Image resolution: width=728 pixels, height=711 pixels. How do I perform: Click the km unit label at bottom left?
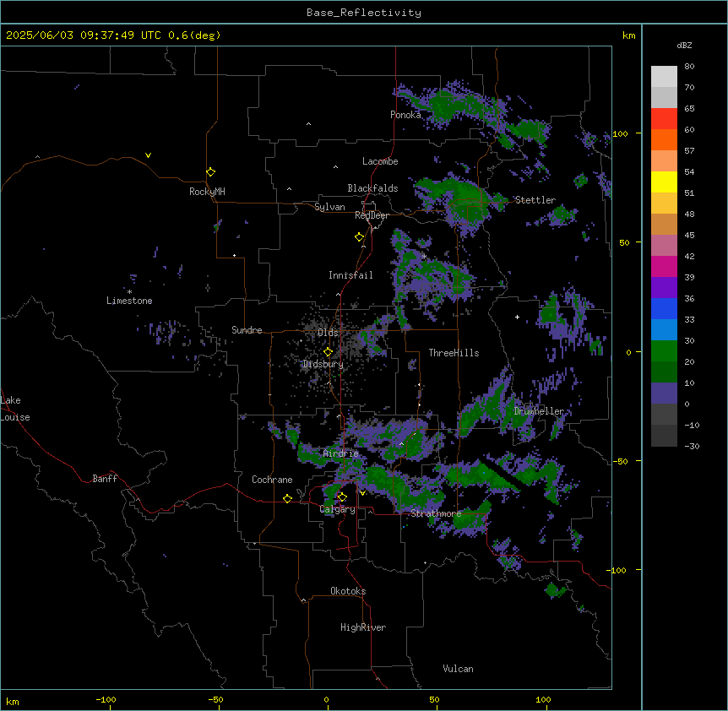click(x=13, y=702)
